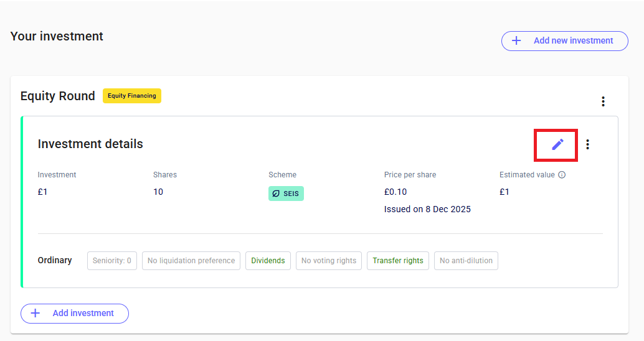Click the Equity Financing yellow tag
The width and height of the screenshot is (644, 341).
[x=132, y=96]
